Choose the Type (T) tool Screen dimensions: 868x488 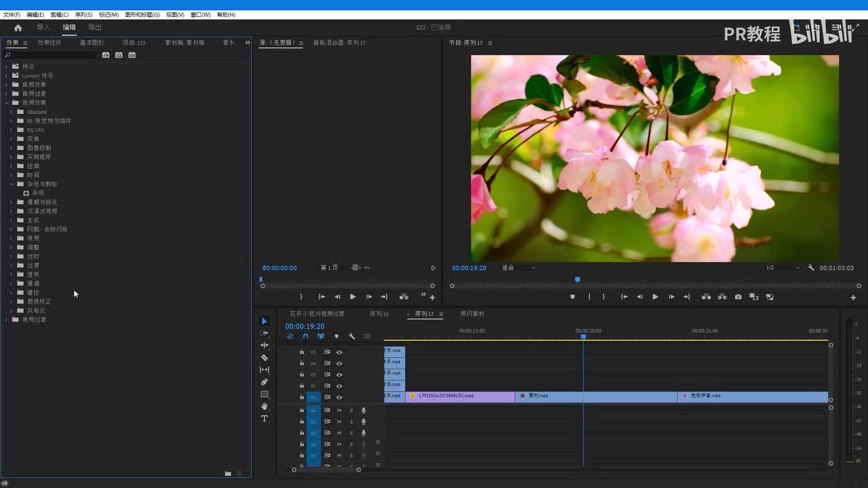click(x=264, y=419)
